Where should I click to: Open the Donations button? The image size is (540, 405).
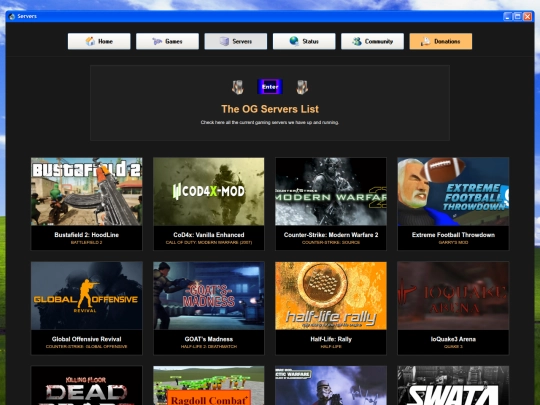pos(440,41)
